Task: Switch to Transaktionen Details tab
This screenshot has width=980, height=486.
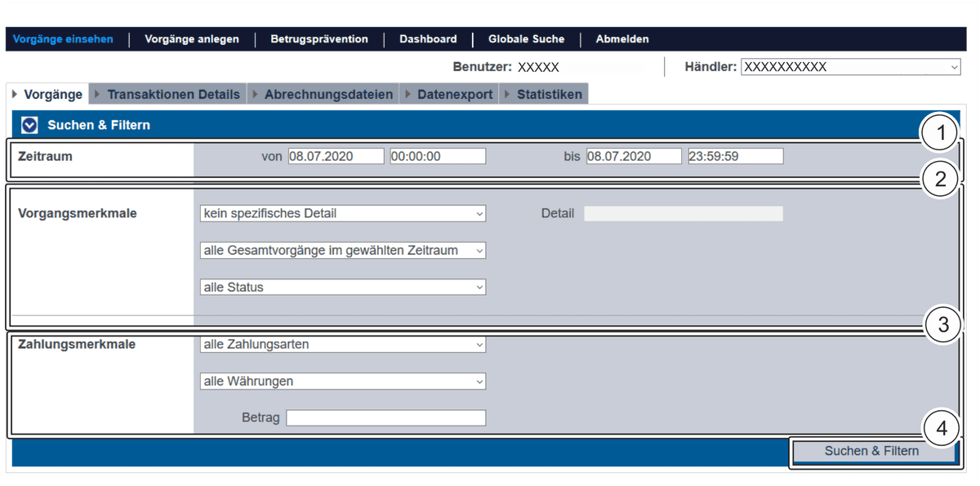Action: coord(173,94)
